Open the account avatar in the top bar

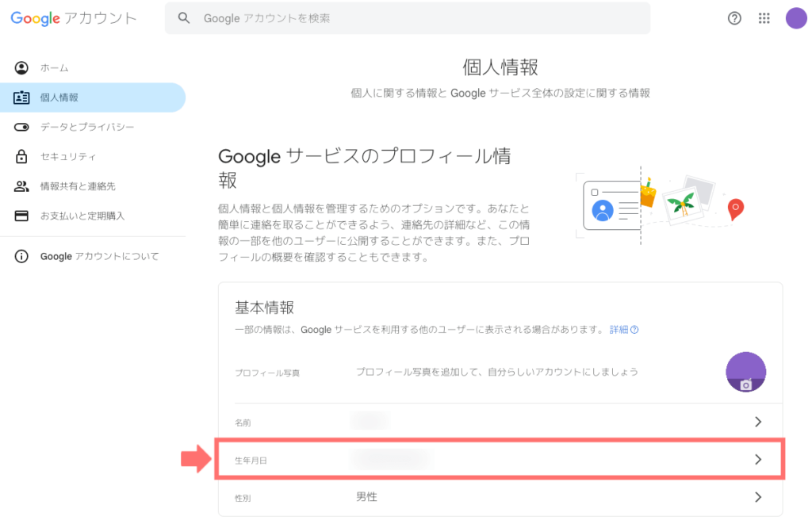click(796, 19)
